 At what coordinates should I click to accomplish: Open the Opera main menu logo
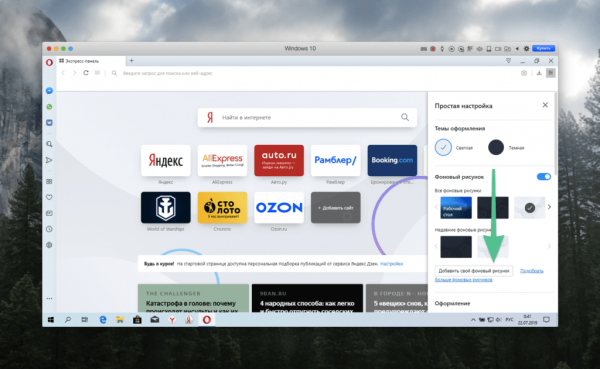49,62
